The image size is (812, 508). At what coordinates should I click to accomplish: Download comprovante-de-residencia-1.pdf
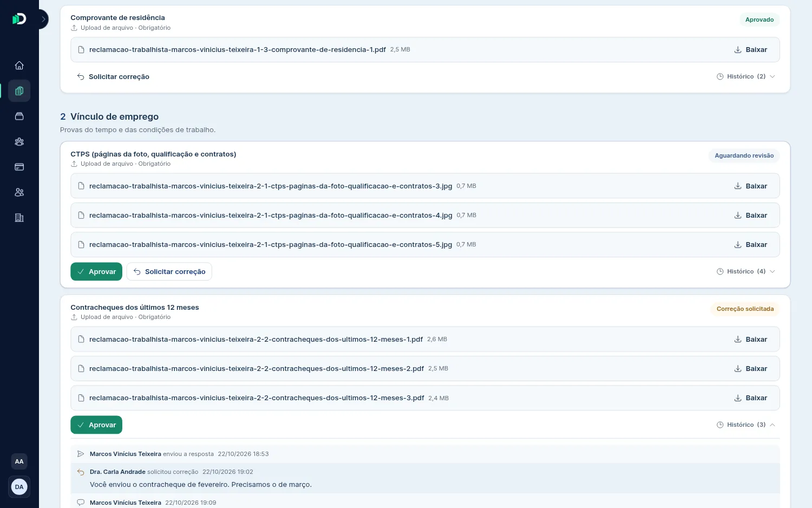click(751, 50)
